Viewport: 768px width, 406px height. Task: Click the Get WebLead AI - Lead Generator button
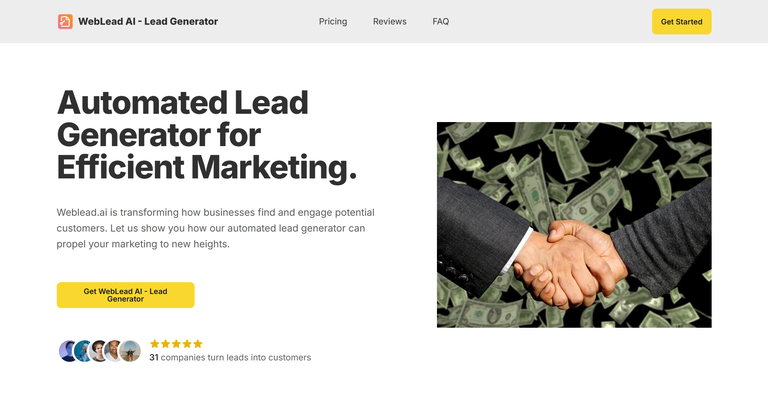click(x=125, y=295)
